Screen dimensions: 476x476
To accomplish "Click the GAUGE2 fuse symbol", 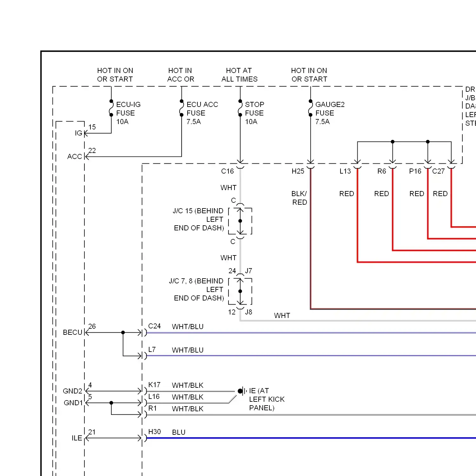I will (x=310, y=108).
